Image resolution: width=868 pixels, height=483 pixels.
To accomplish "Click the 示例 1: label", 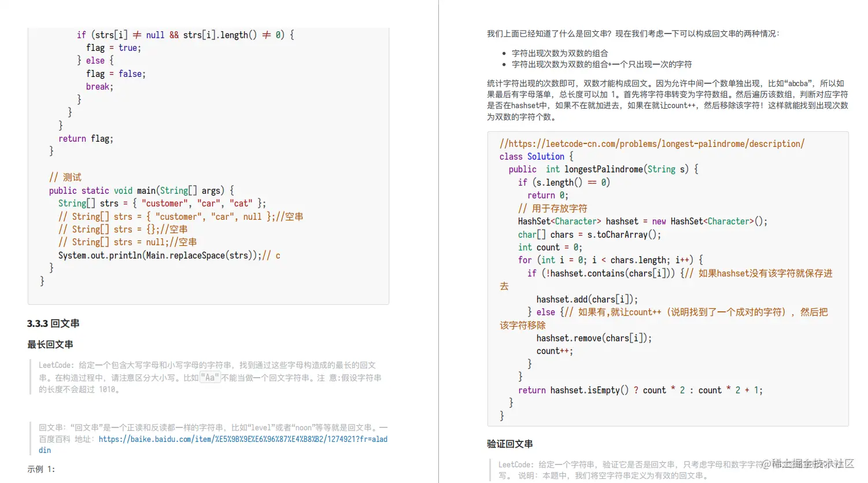I will click(43, 469).
